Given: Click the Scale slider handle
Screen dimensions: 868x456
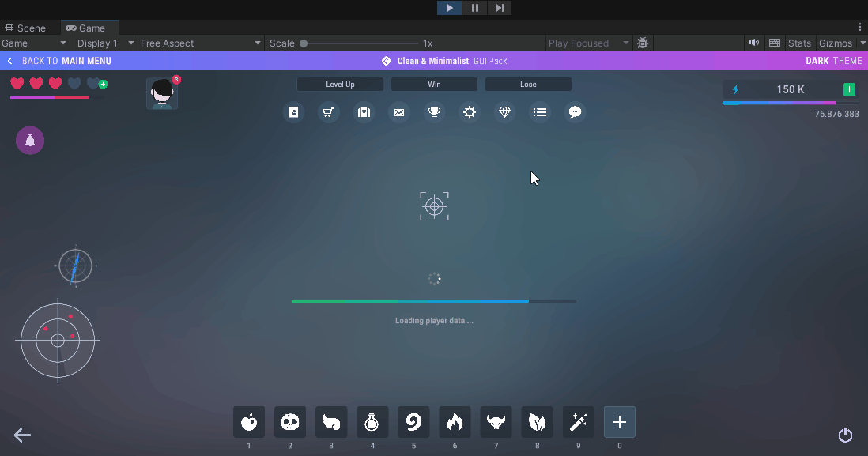Looking at the screenshot, I should click(x=304, y=43).
